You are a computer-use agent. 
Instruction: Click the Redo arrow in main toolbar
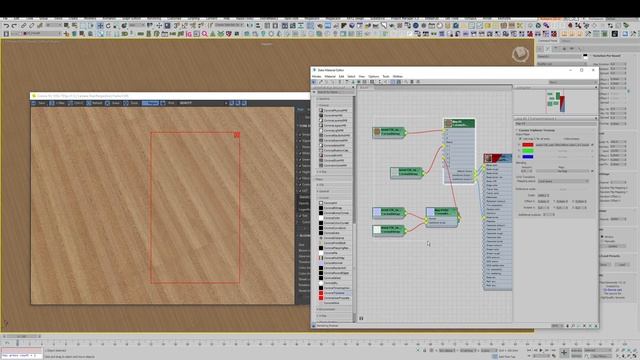[x=14, y=25]
